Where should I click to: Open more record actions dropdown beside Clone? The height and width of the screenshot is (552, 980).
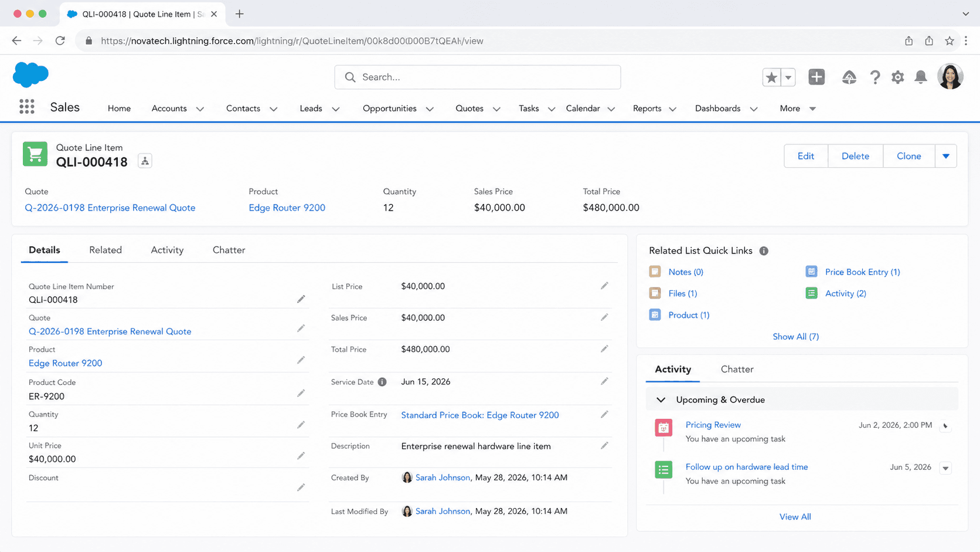[x=945, y=156]
